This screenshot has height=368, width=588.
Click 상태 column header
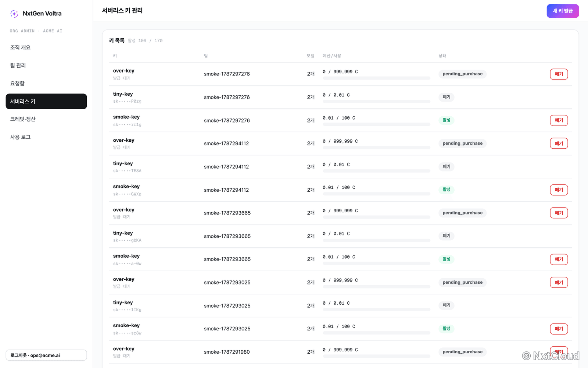coord(442,56)
